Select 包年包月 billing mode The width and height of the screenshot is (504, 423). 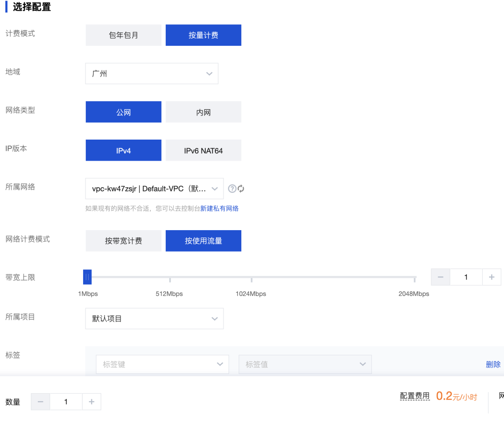click(x=123, y=35)
